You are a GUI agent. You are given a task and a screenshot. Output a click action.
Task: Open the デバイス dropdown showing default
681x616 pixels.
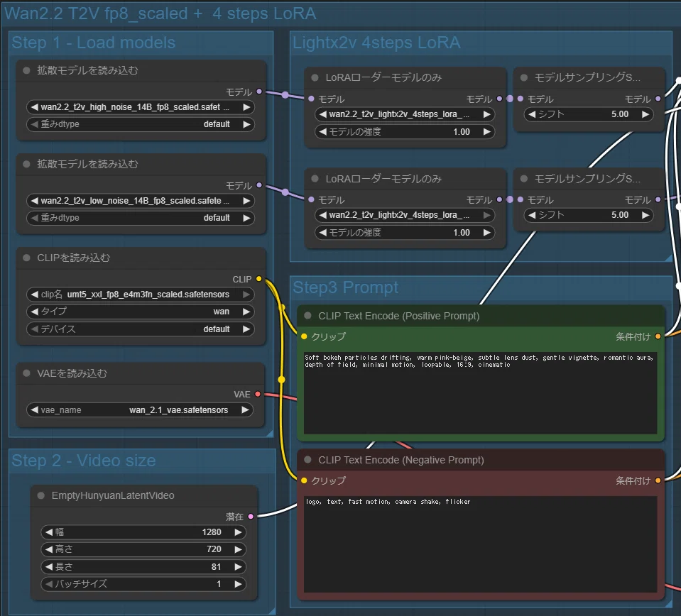coord(141,329)
